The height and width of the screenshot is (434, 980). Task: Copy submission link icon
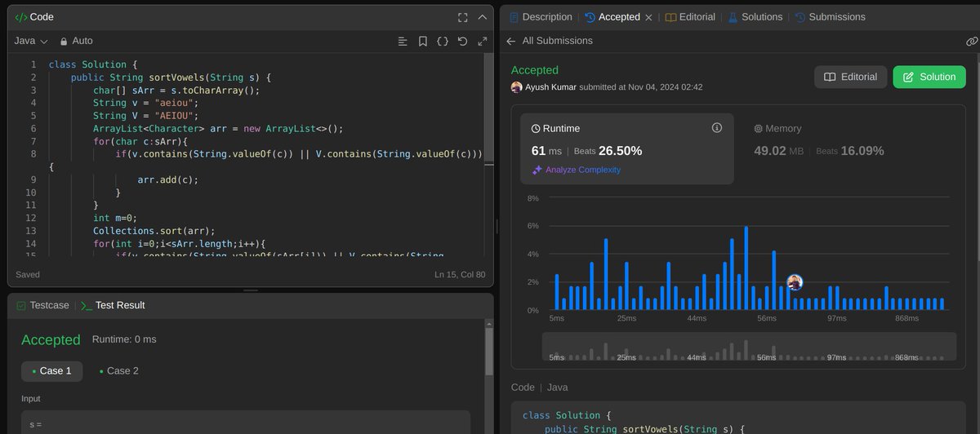point(971,41)
